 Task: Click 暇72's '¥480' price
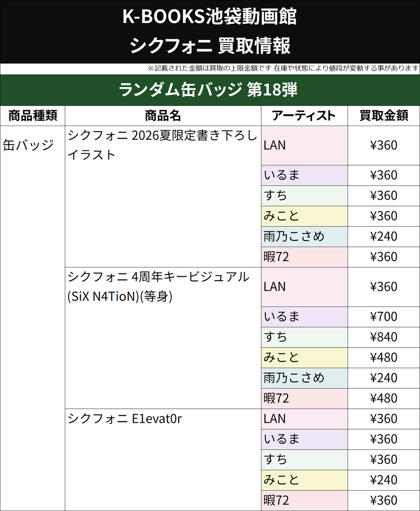coord(384,398)
